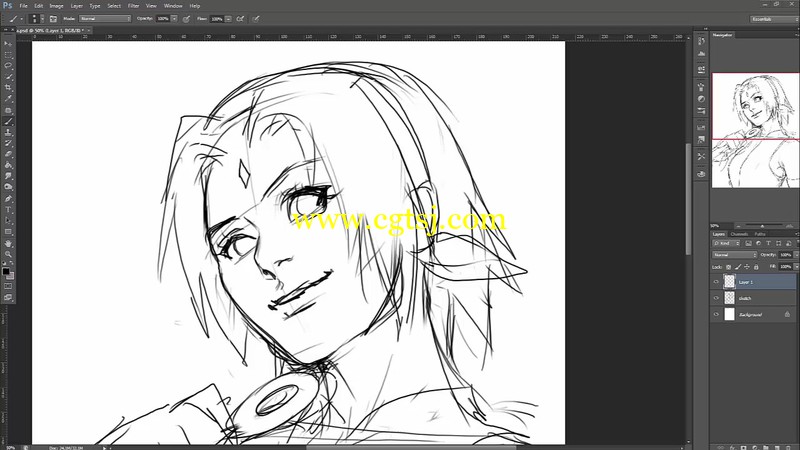The height and width of the screenshot is (450, 800).
Task: Select the Hand tool
Action: point(8,243)
